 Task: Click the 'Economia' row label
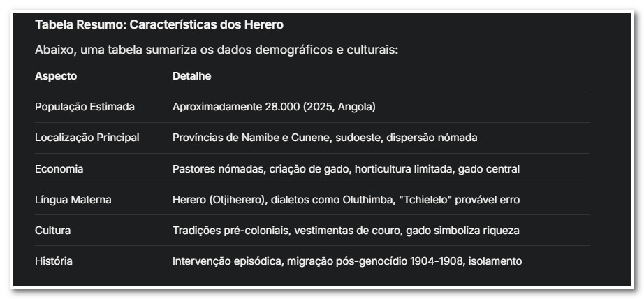(59, 168)
